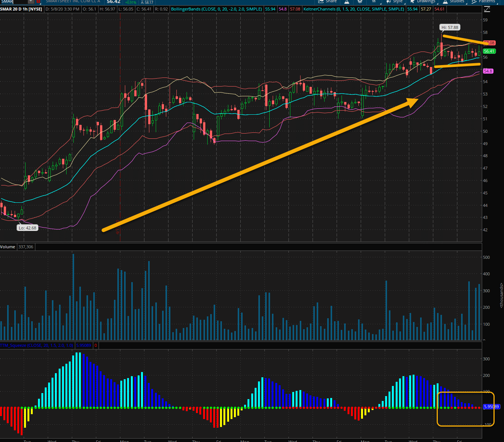Viewport: 504px width, 442px height.
Task: Click the O: 56.1 open value
Action: pyautogui.click(x=90, y=9)
